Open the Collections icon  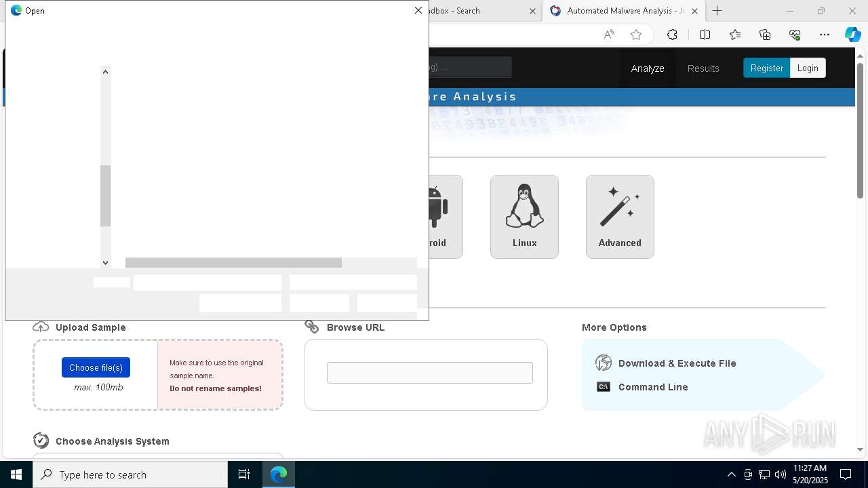(765, 35)
